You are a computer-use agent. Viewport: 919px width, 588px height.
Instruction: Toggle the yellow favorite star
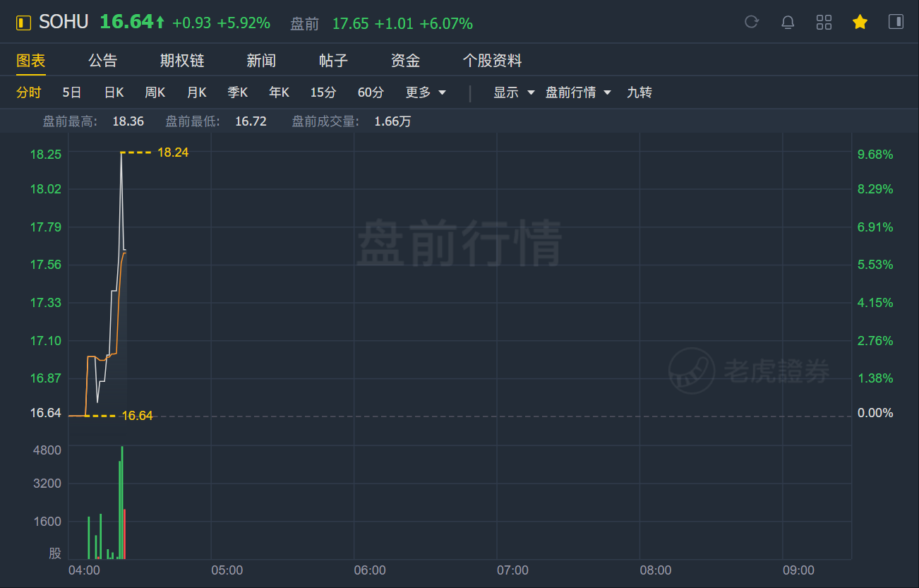point(860,22)
